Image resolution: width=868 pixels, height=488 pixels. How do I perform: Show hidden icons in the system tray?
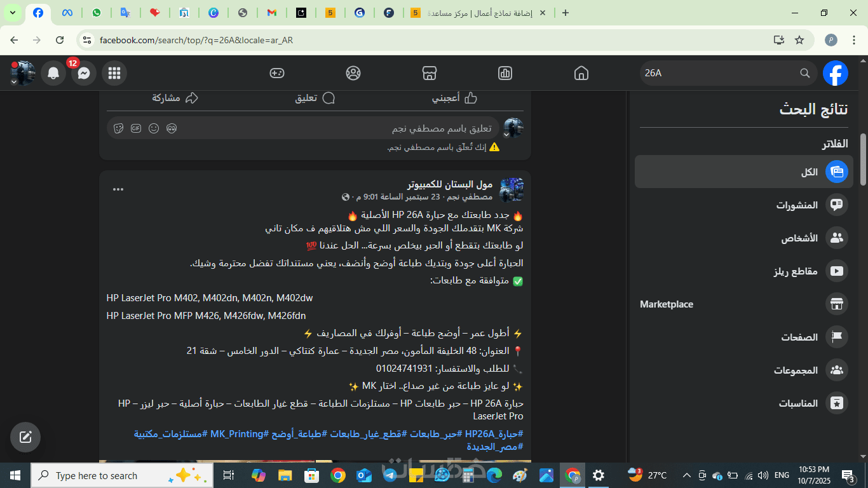coord(686,475)
